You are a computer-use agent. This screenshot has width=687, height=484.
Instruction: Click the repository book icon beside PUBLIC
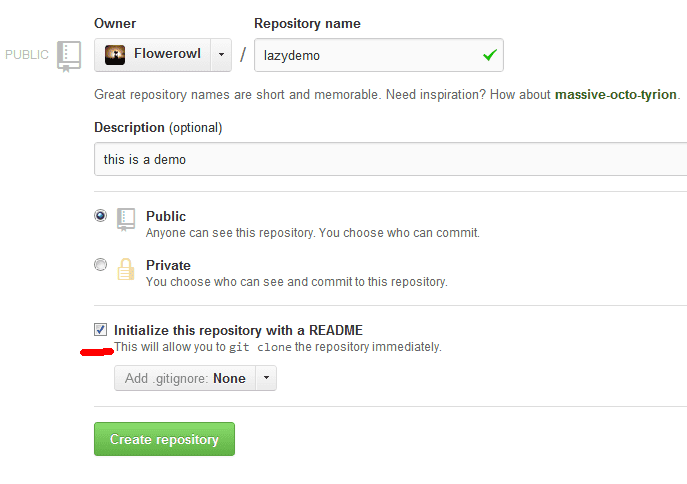tap(69, 56)
